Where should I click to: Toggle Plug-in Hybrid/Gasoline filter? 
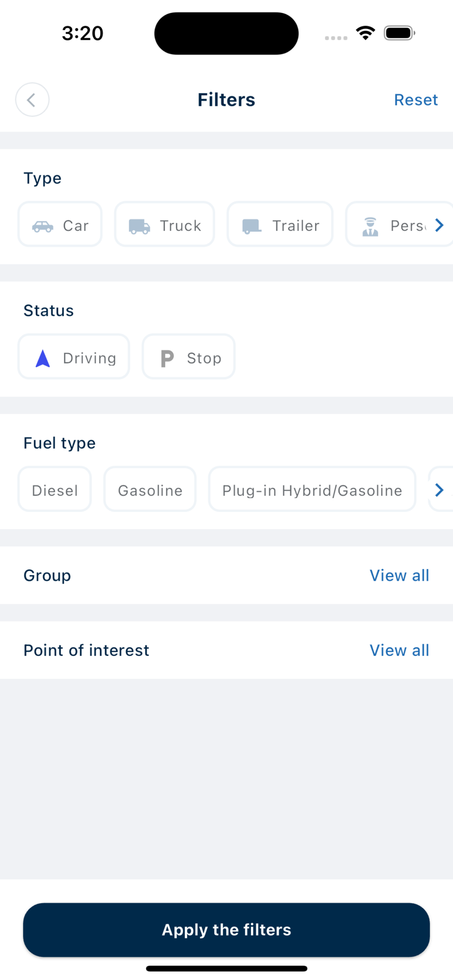coord(312,490)
